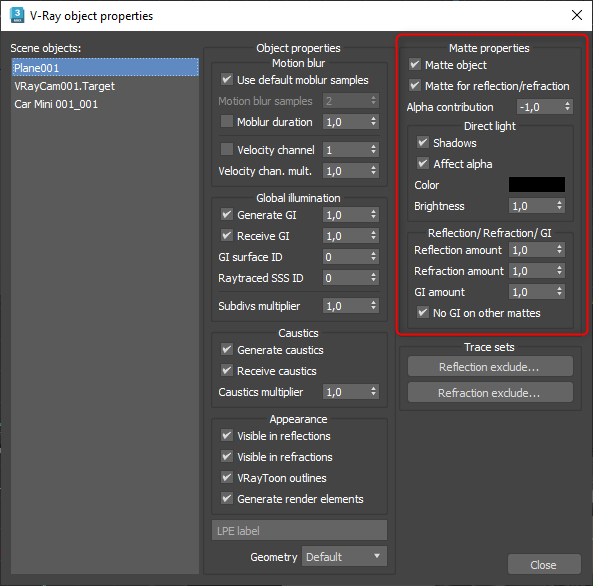Adjust Moblur duration spinner arrows

(373, 122)
